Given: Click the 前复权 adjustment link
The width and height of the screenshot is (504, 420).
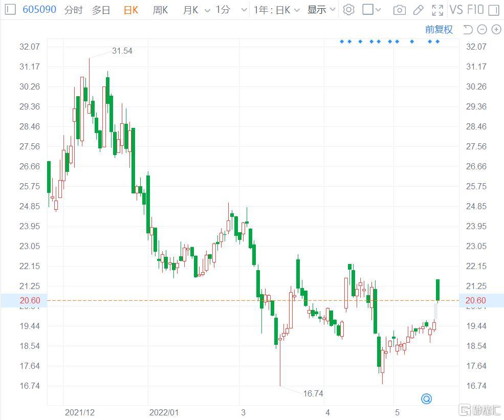Looking at the screenshot, I should click(x=439, y=29).
